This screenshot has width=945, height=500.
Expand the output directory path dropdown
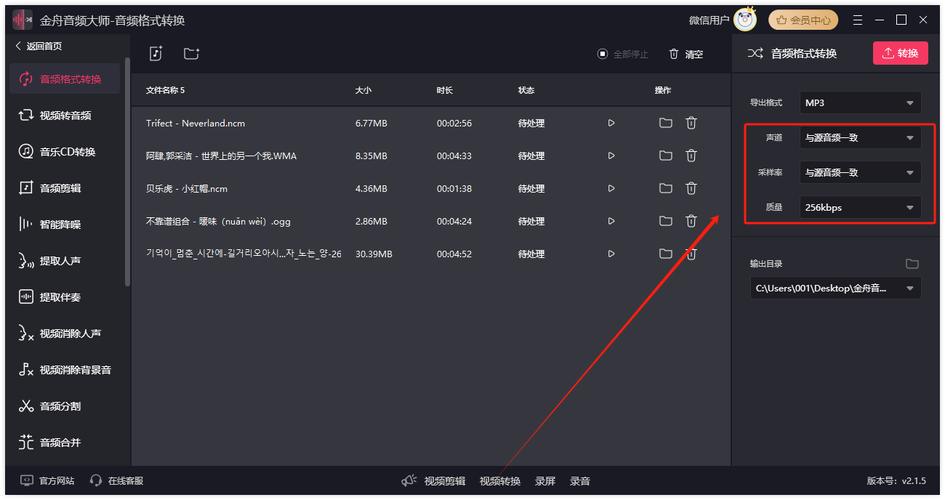tap(910, 289)
